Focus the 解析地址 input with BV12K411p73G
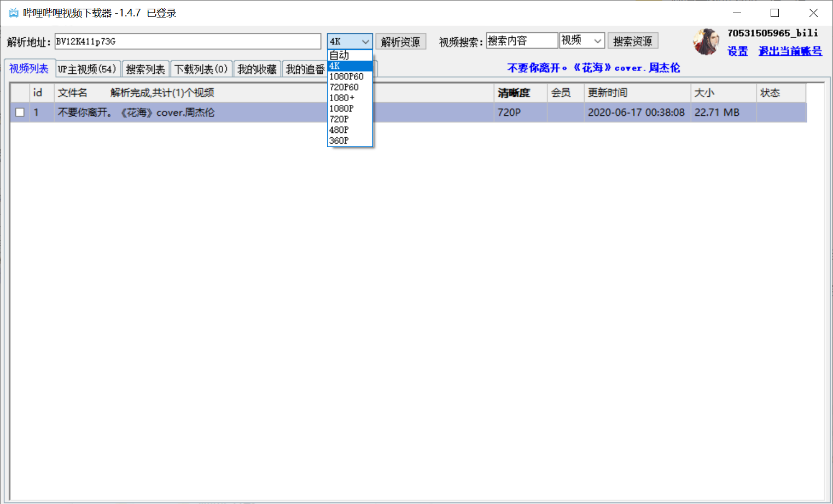 click(x=188, y=42)
